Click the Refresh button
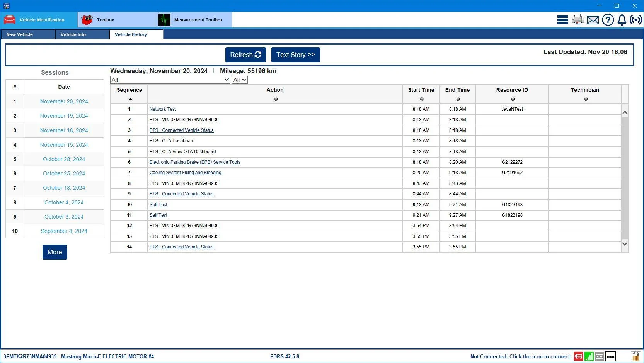This screenshot has width=644, height=363. [x=245, y=55]
